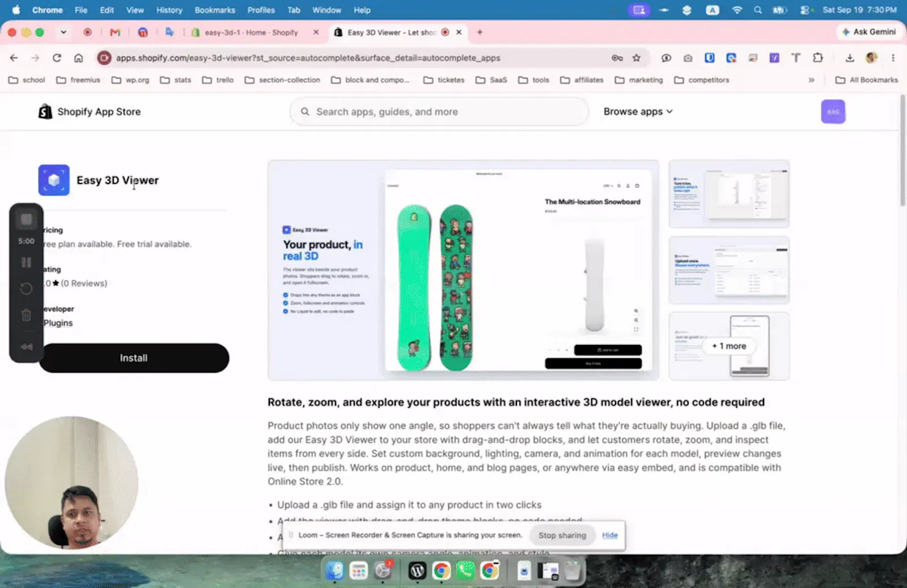Click Ask Gemini button
Screen dimensions: 907x588
point(869,32)
